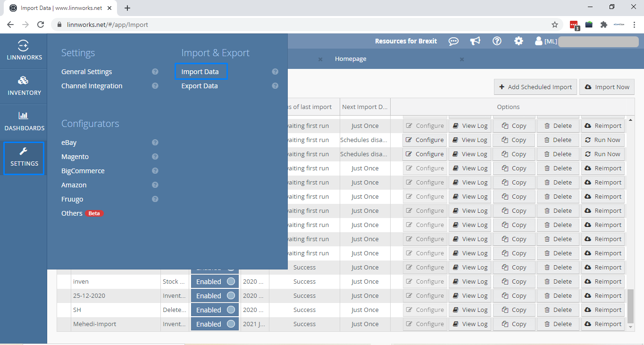Click the SH import name
Viewport: 644px width, 345px height.
point(77,310)
